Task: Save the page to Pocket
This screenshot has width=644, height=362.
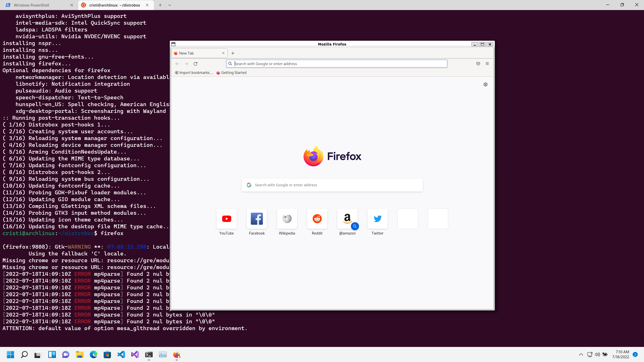Action: coord(478,64)
